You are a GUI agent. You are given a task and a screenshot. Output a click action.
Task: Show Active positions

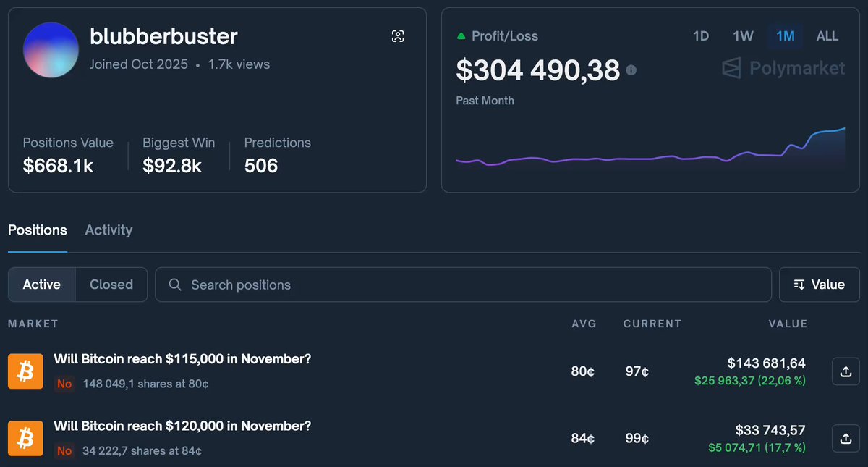pyautogui.click(x=42, y=285)
